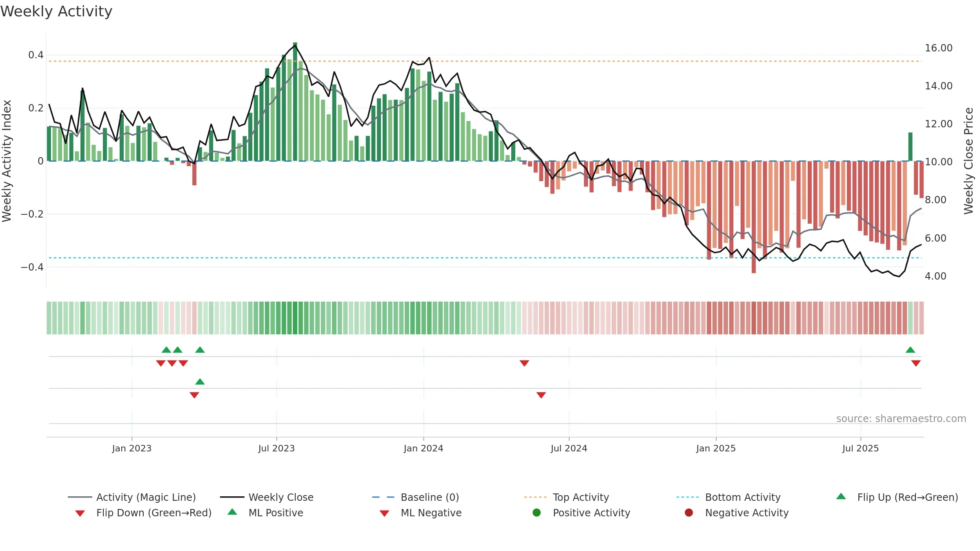This screenshot has width=980, height=551.
Task: Click the Jan 2025 x-axis label
Action: click(716, 449)
